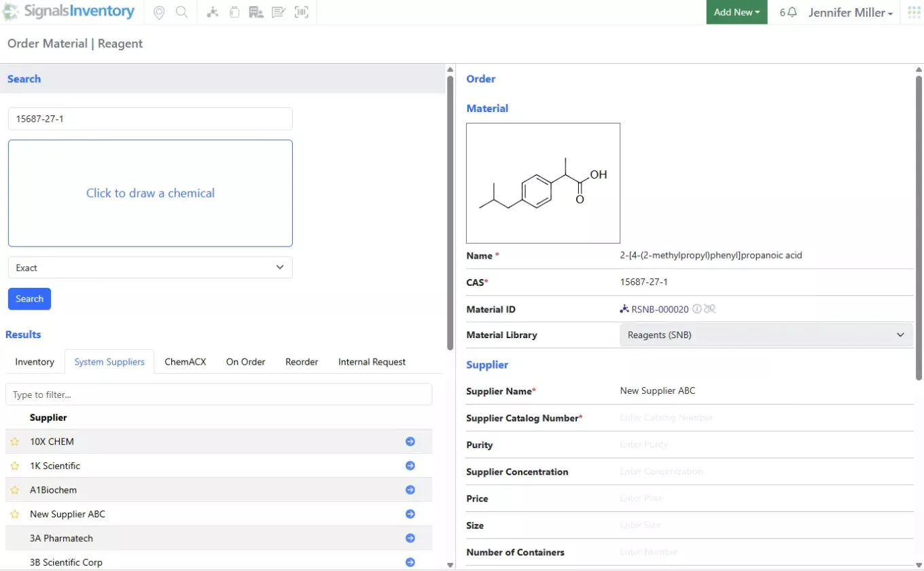Viewport: 924px width, 571px height.
Task: Click the blue Search button
Action: [x=29, y=299]
